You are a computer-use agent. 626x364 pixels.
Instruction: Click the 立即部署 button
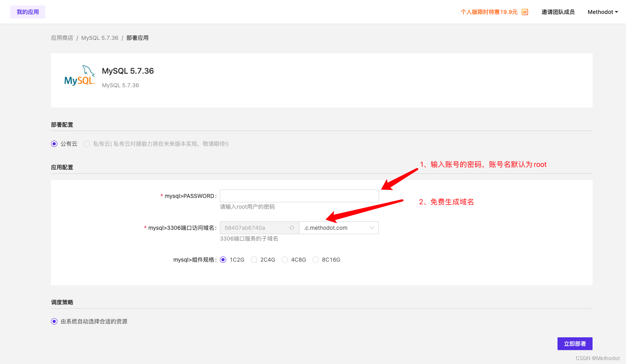[575, 344]
